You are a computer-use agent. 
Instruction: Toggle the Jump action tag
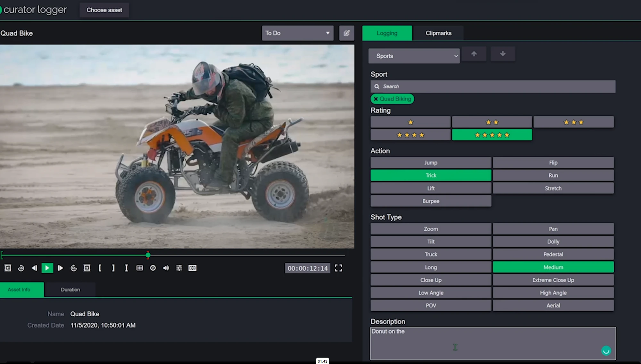pyautogui.click(x=431, y=162)
